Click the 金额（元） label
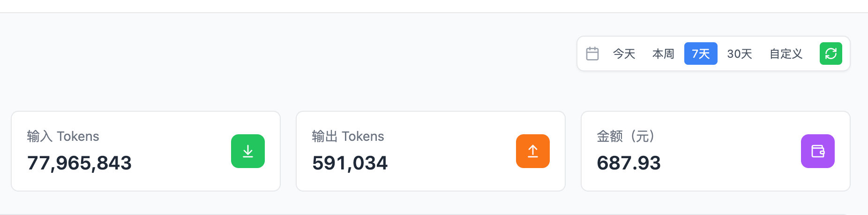The height and width of the screenshot is (215, 868). (625, 137)
